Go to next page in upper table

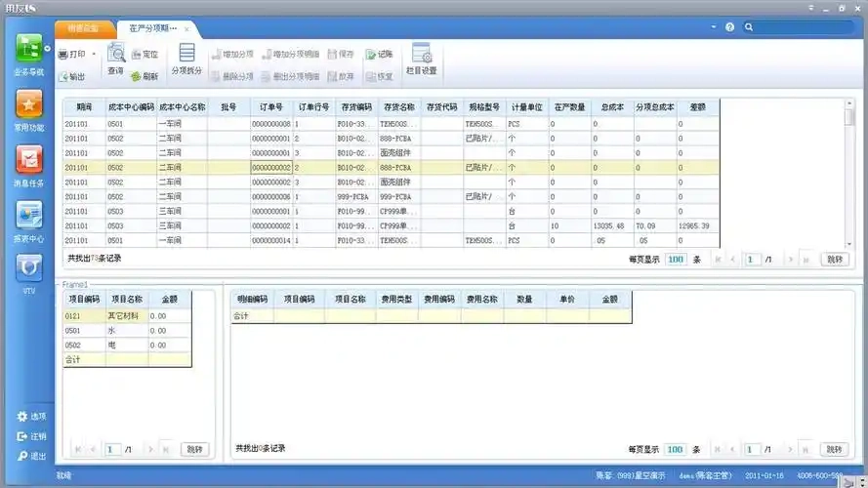click(x=791, y=260)
